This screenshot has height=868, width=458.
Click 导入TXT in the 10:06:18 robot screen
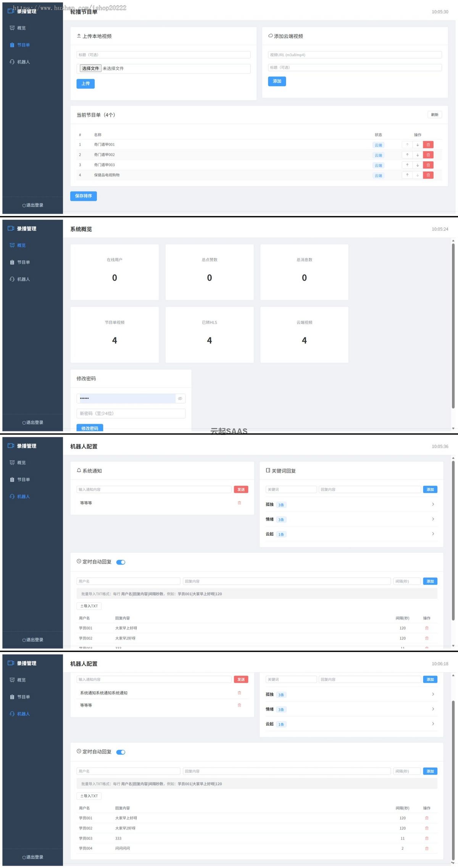point(89,796)
